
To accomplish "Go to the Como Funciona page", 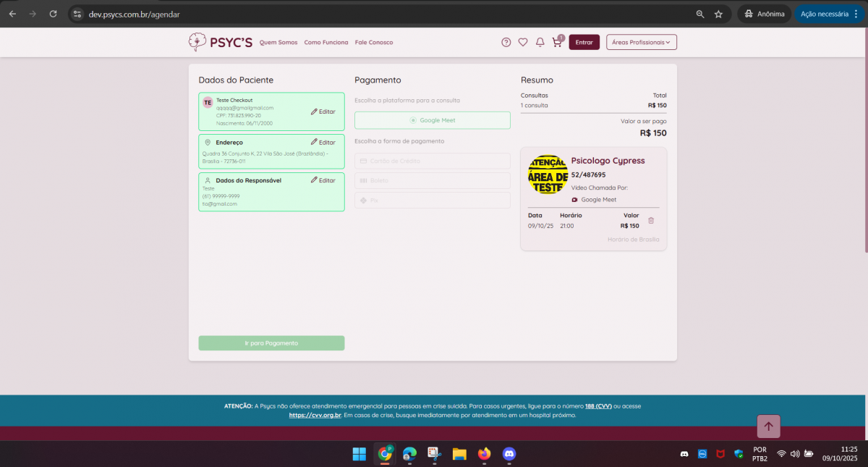I will point(326,42).
